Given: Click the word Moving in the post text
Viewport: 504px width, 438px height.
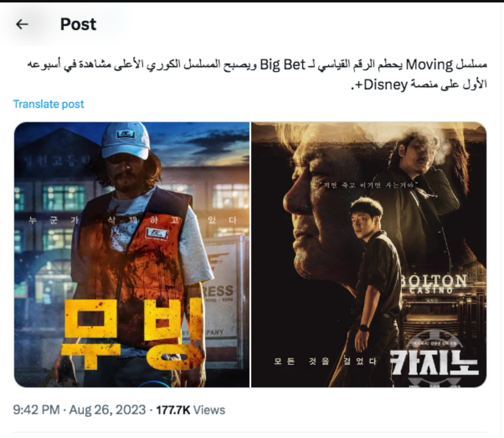Looking at the screenshot, I should coord(429,65).
